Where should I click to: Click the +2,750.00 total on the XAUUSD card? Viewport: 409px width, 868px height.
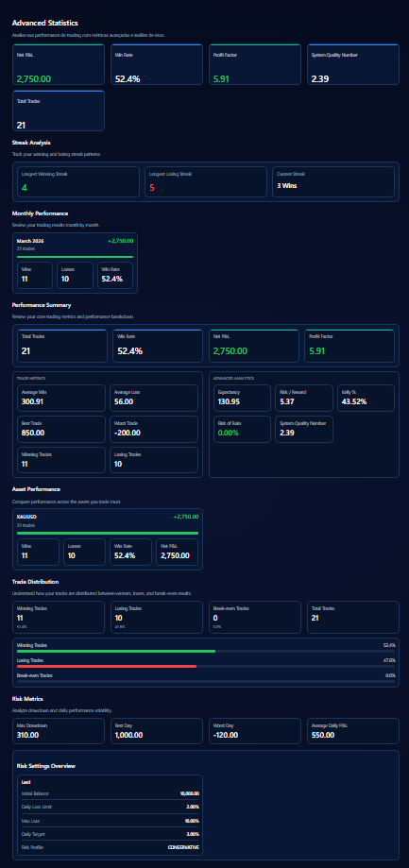(186, 517)
